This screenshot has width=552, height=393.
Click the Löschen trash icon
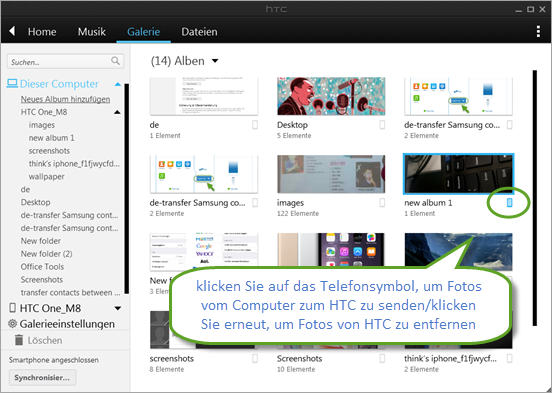19,340
